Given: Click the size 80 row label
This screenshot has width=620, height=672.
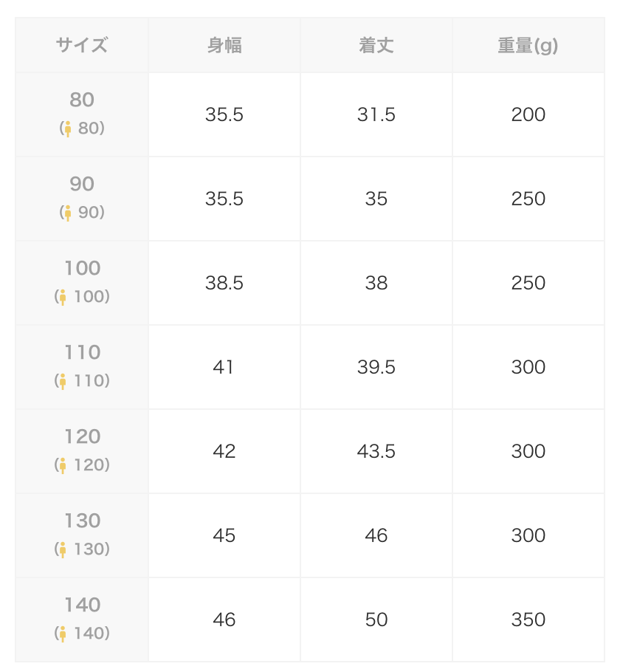Looking at the screenshot, I should (82, 114).
